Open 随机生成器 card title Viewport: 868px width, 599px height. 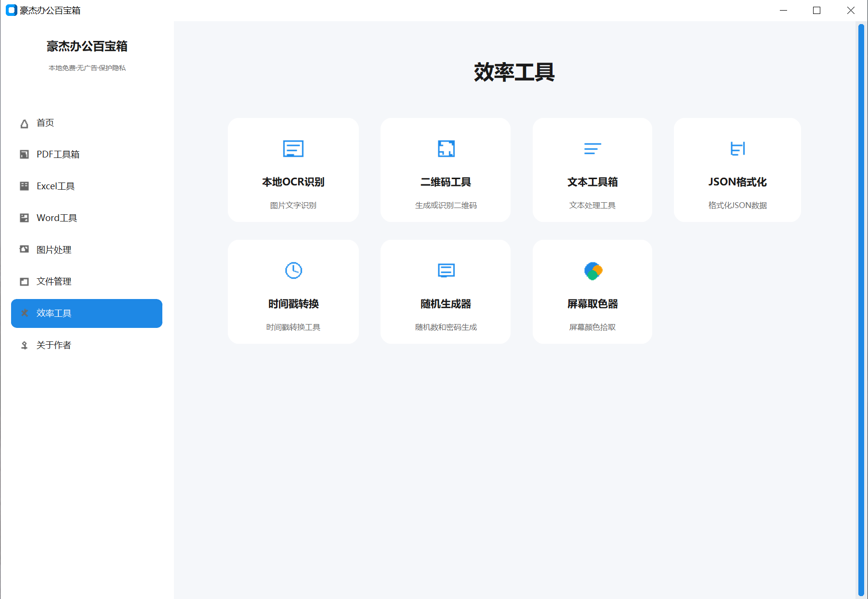click(x=446, y=304)
